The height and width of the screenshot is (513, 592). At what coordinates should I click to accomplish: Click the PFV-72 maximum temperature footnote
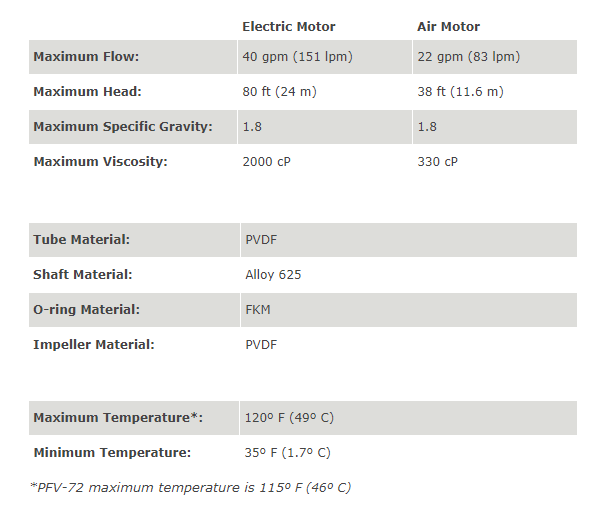tap(191, 488)
